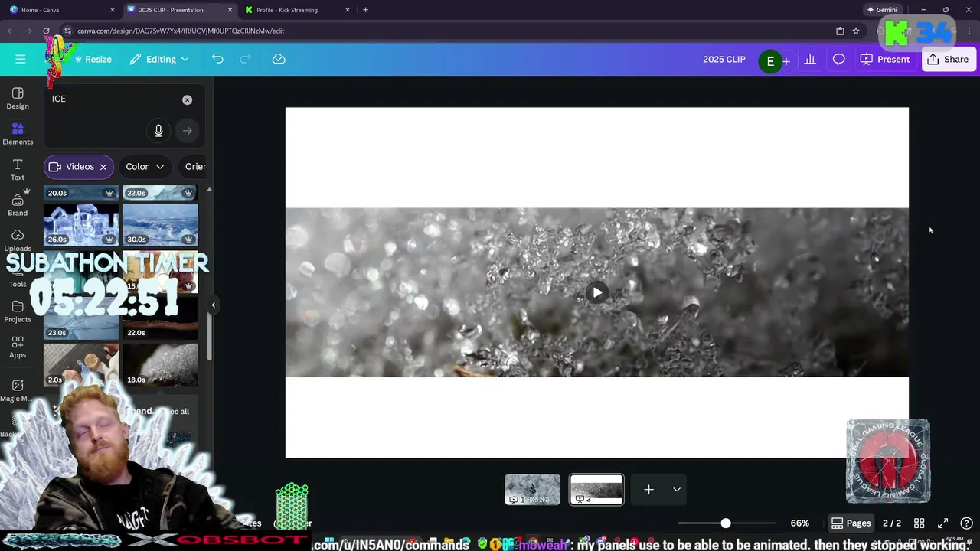Remove the Videos filter chip
Viewport: 980px width, 551px height.
103,167
